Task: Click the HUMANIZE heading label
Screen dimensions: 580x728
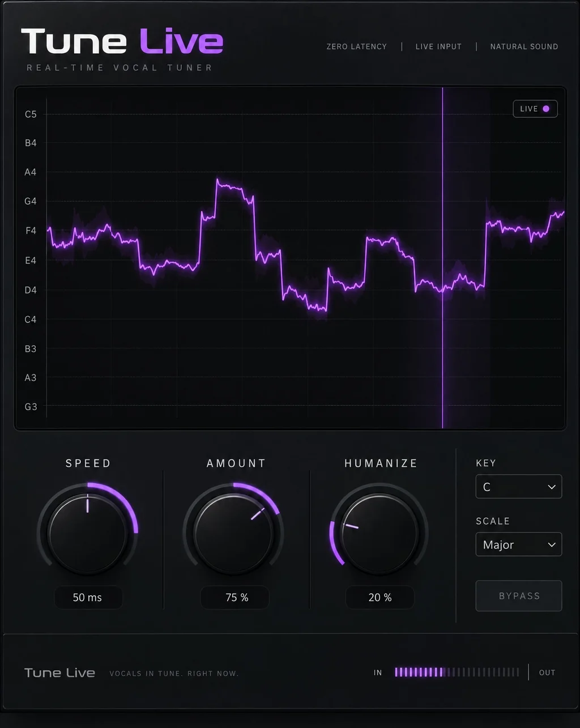Action: [381, 463]
